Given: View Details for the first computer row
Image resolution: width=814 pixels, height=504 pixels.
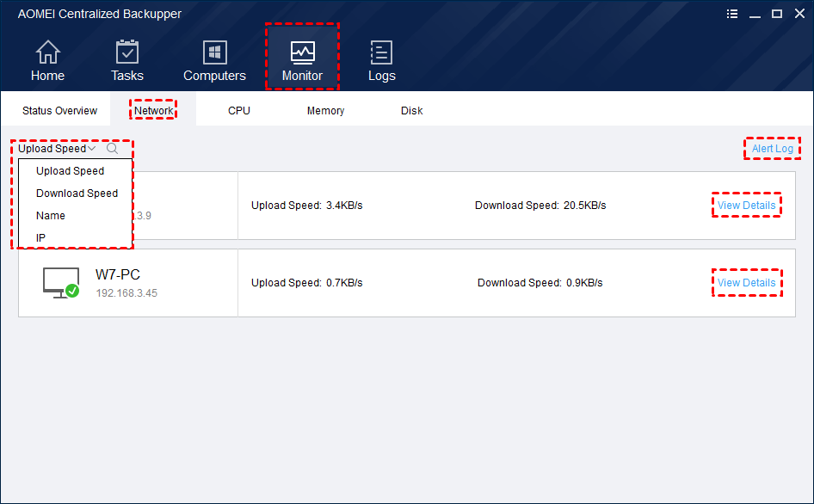Looking at the screenshot, I should coord(747,205).
